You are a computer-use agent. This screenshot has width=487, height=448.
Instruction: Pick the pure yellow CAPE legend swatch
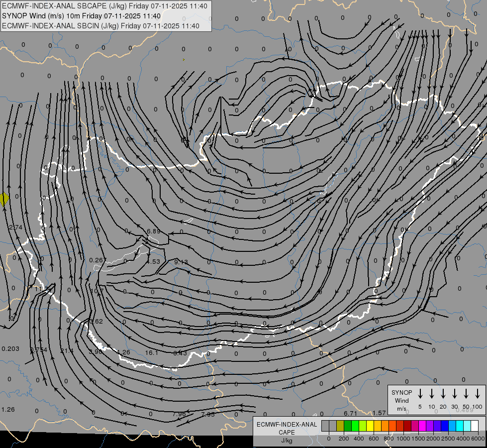(x=370, y=426)
